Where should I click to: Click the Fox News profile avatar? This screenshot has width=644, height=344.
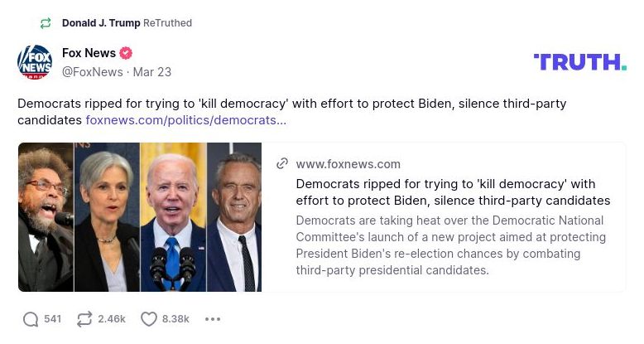point(35,62)
